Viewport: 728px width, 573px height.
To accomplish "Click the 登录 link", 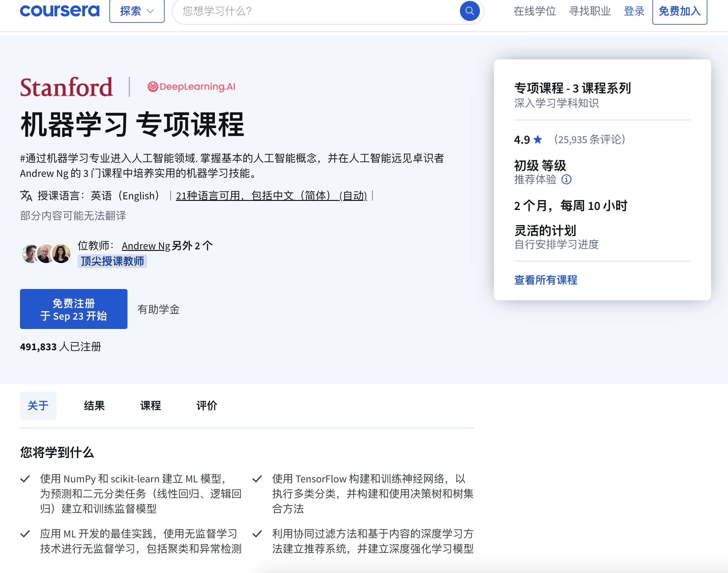I will [x=634, y=11].
